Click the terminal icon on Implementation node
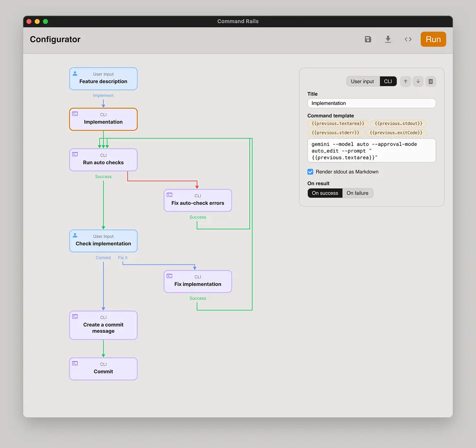476x448 pixels. pyautogui.click(x=75, y=114)
